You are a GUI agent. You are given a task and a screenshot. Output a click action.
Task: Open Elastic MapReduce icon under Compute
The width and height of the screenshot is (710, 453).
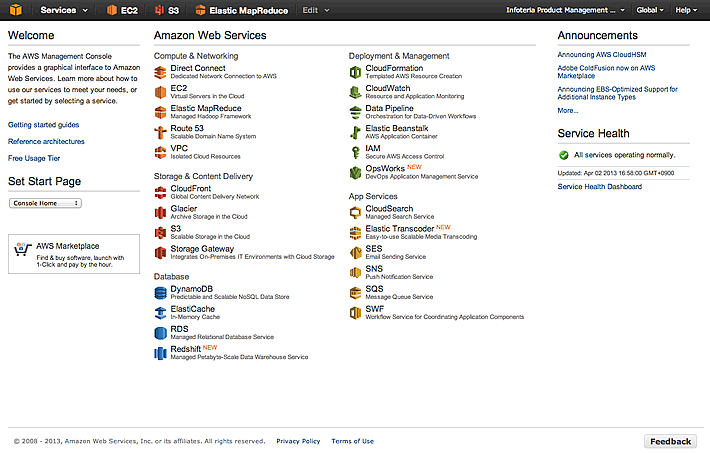coord(160,112)
